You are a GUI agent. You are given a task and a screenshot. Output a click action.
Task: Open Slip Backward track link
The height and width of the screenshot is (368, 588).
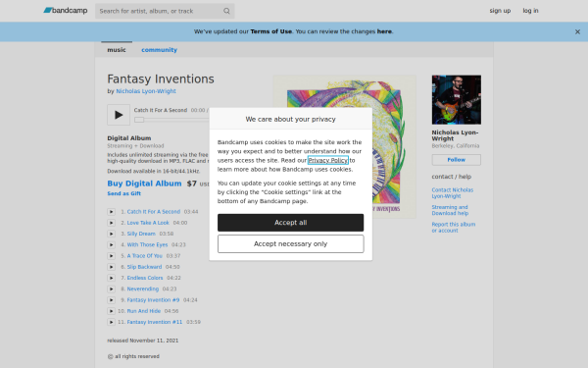coord(144,267)
